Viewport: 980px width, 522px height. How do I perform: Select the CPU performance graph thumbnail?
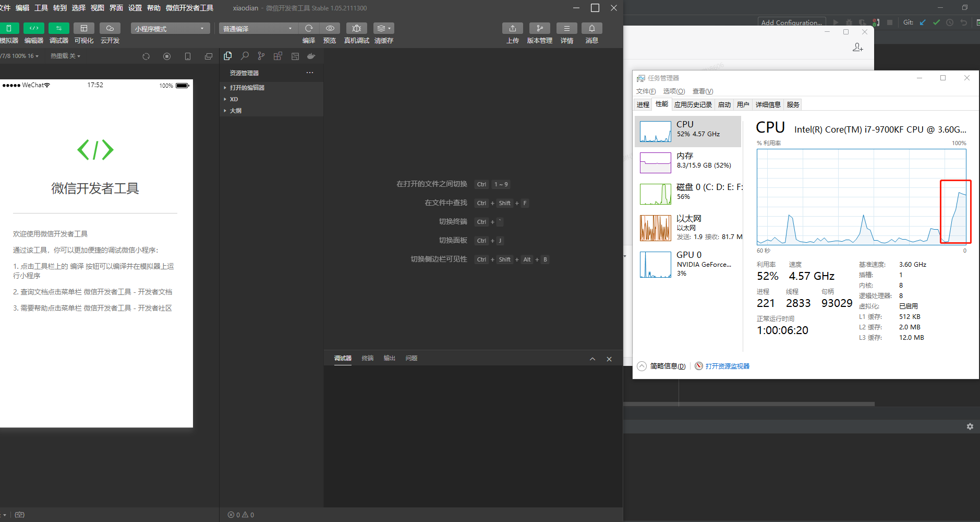coord(656,132)
